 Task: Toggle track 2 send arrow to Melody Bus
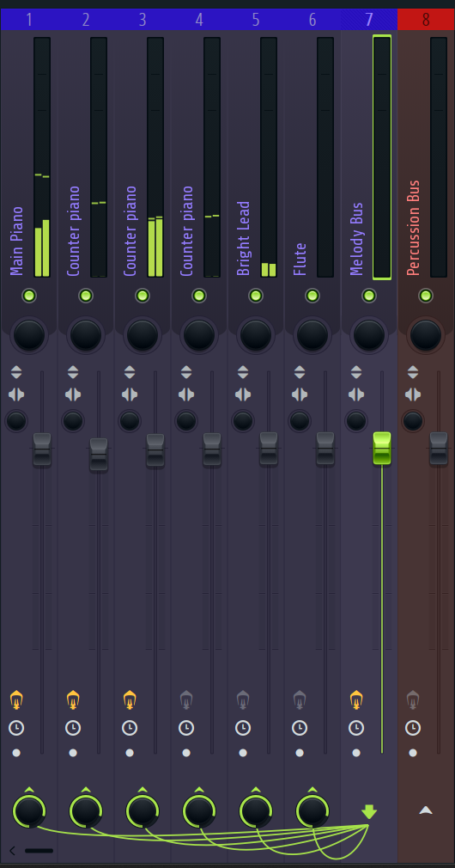tap(86, 790)
